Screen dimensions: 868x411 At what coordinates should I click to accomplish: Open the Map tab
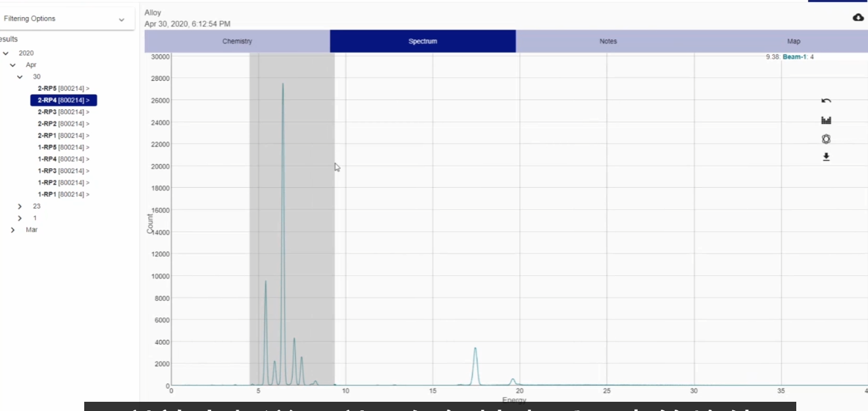click(794, 41)
